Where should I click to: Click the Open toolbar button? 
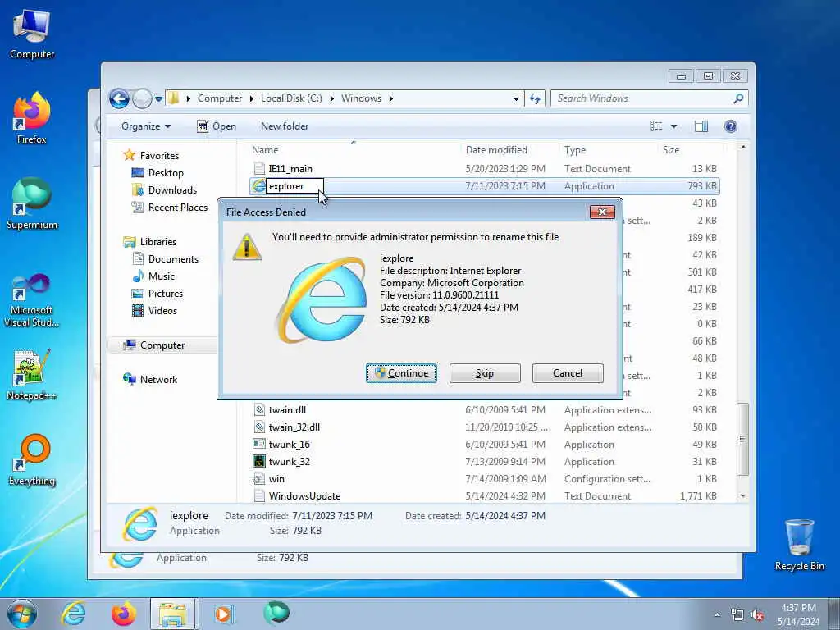click(217, 126)
